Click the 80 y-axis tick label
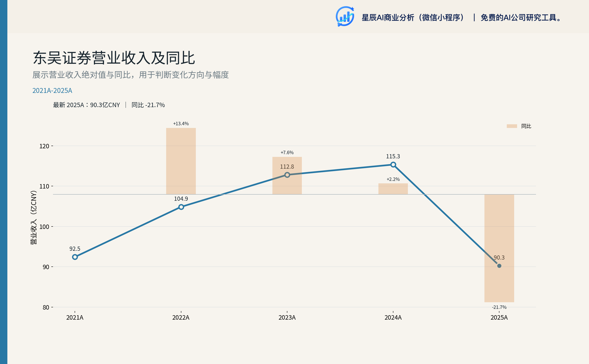 tap(46, 307)
